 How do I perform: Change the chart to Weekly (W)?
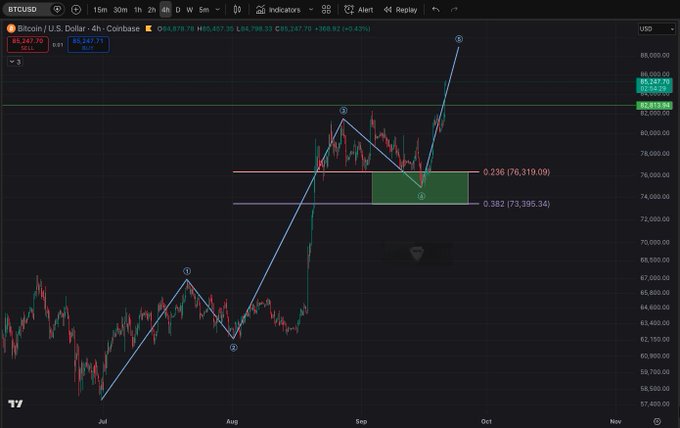click(190, 10)
